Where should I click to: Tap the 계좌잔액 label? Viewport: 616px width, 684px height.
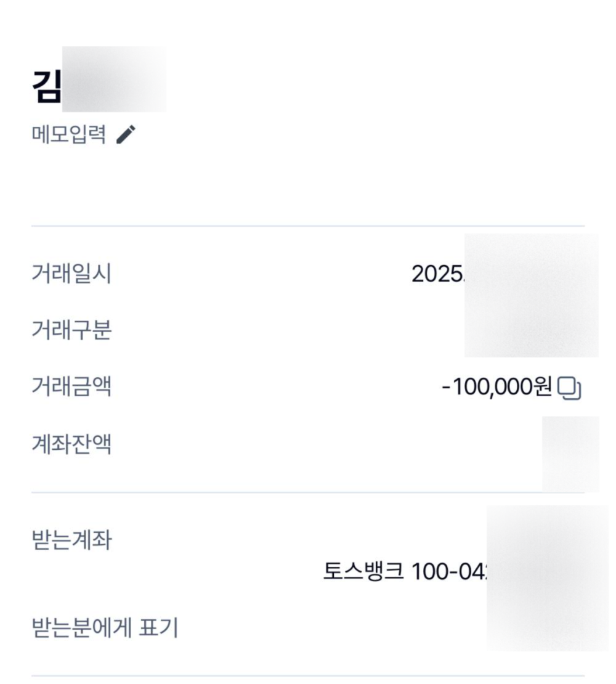click(71, 444)
